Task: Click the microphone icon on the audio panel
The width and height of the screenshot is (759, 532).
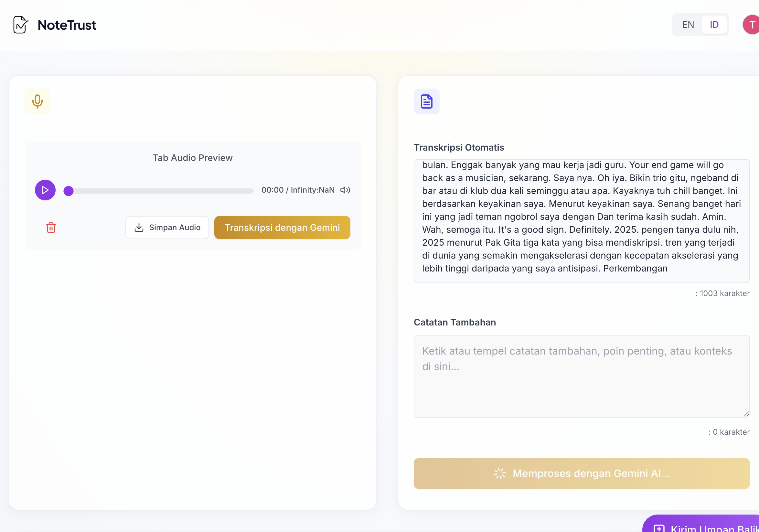Action: (37, 101)
